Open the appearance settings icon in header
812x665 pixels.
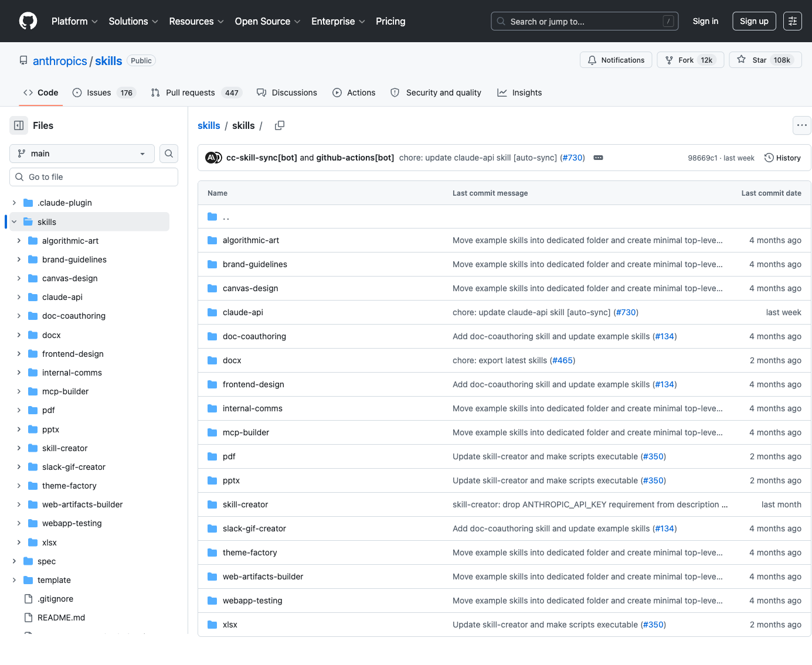click(x=792, y=21)
